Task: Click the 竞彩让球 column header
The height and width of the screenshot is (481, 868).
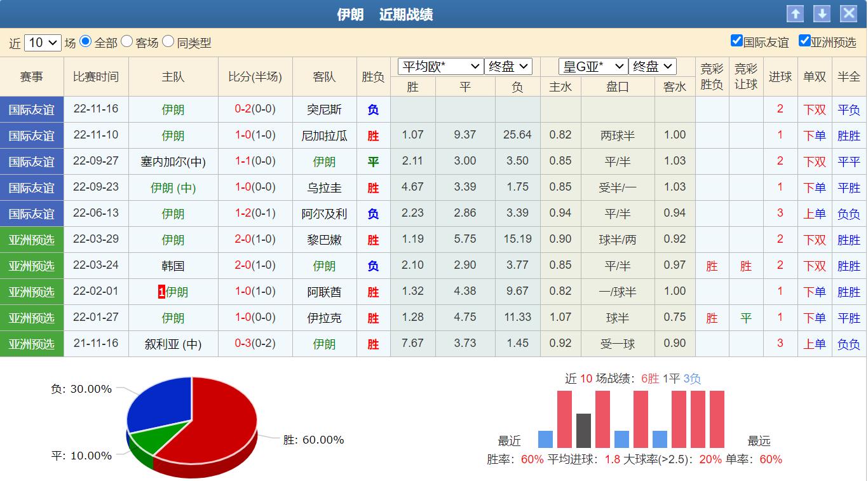Action: (x=747, y=77)
